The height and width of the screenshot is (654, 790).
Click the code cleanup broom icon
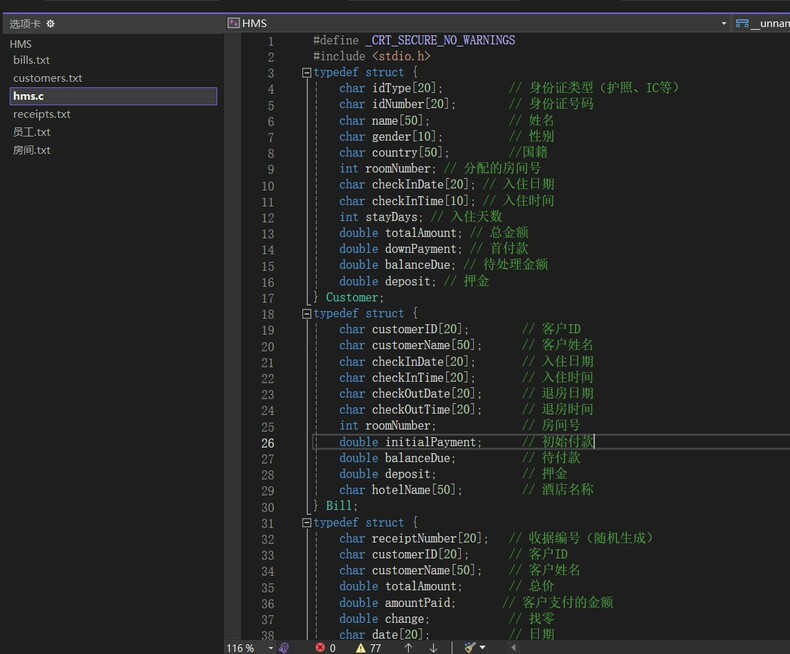pos(469,647)
